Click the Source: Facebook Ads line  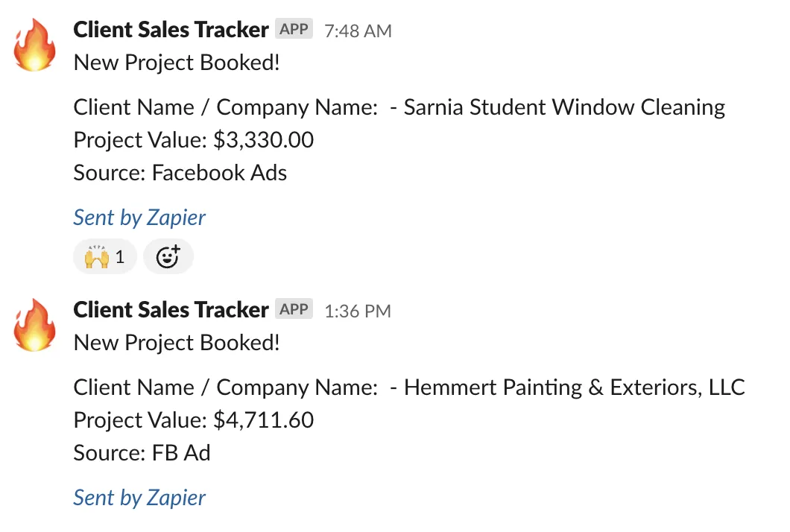(x=180, y=173)
